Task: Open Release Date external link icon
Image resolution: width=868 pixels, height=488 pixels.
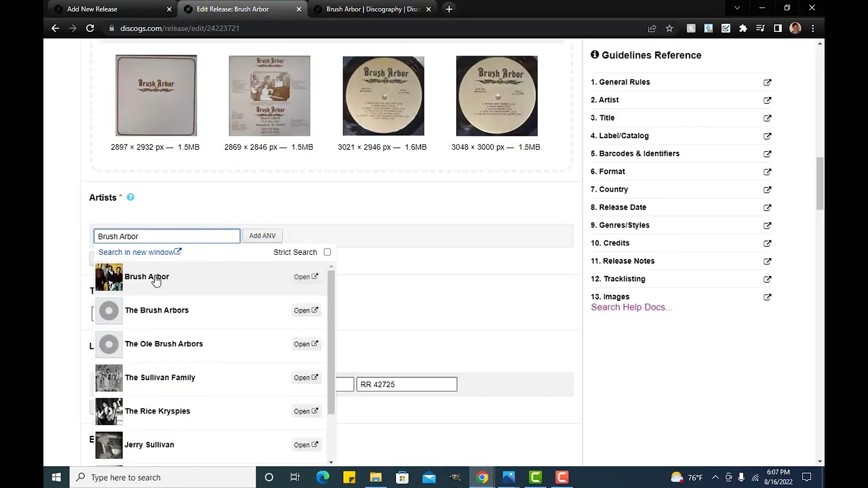Action: tap(767, 207)
